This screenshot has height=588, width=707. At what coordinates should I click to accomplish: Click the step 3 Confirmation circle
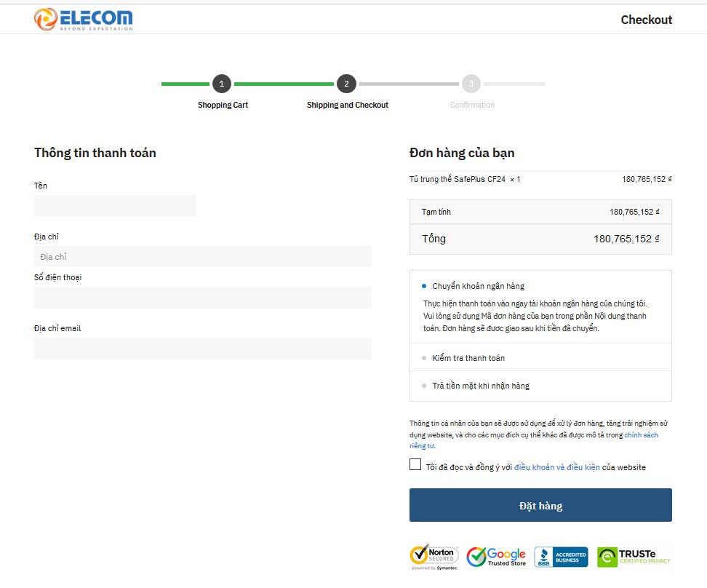coord(471,84)
